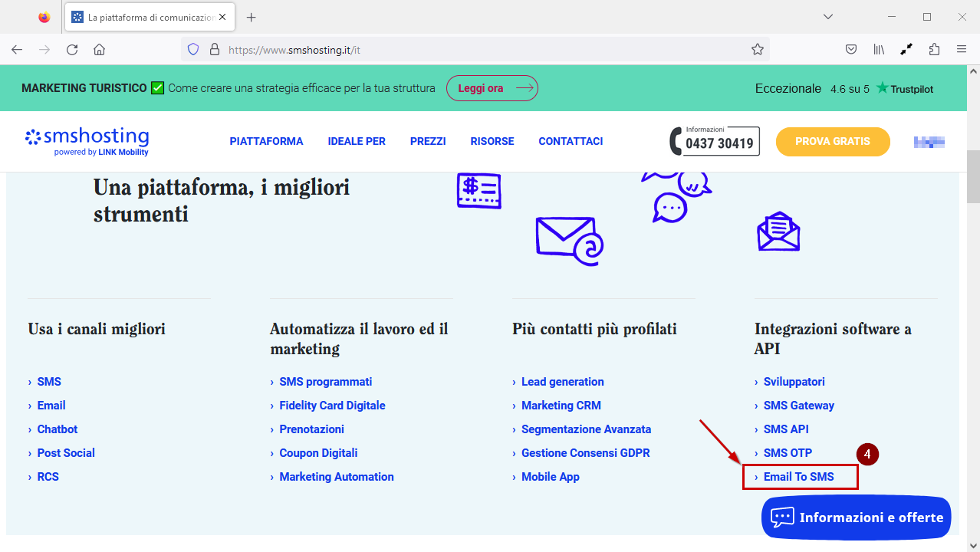This screenshot has width=980, height=552.
Task: Click the 'Usa i canali migliori' heading
Action: pos(97,330)
